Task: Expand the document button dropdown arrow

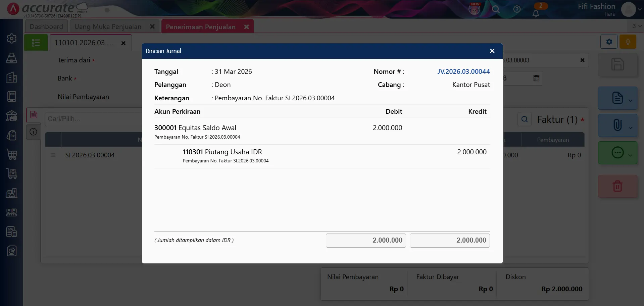Action: point(630,100)
